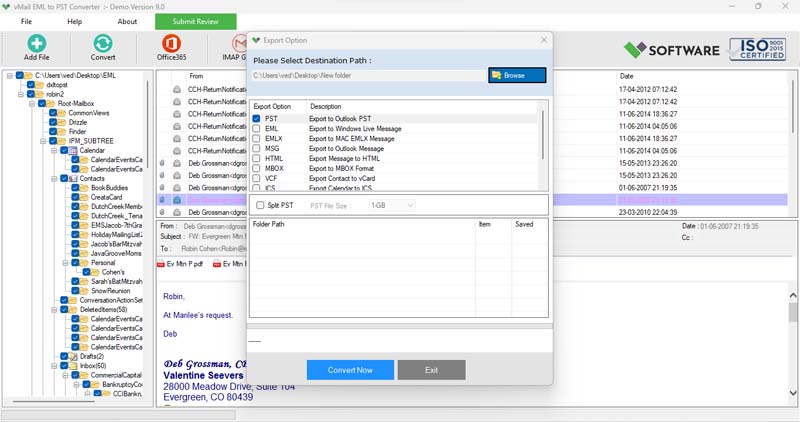The width and height of the screenshot is (800, 422).
Task: Collapse the IPM_SUBTREE node
Action: (43, 141)
